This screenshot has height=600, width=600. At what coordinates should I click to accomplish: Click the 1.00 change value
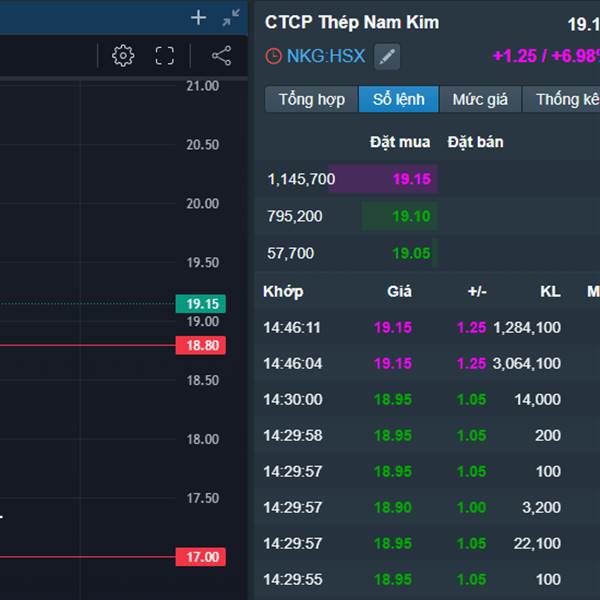click(x=471, y=507)
